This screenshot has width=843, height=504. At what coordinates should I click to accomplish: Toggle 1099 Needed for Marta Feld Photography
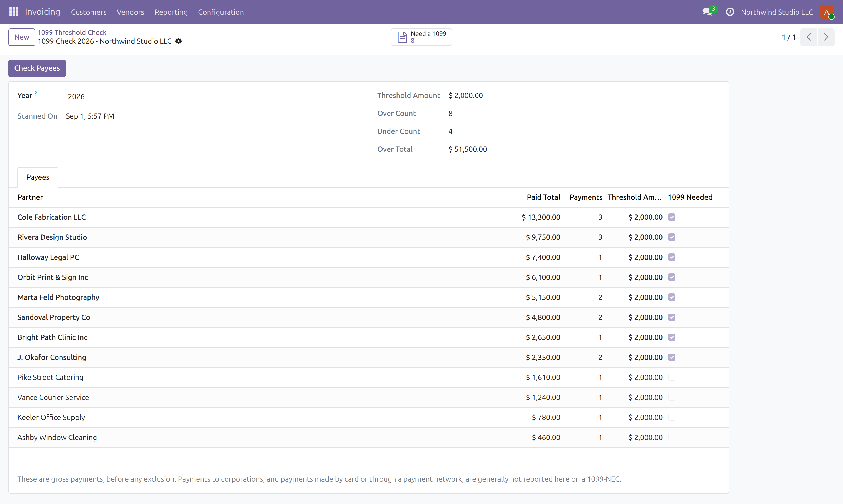pyautogui.click(x=671, y=297)
